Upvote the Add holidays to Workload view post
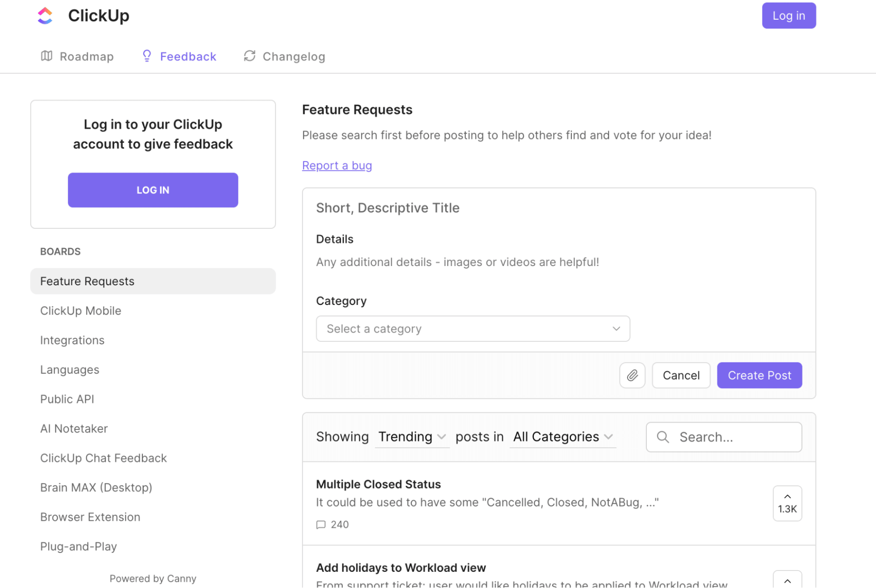Viewport: 876px width, 588px height. [x=787, y=580]
